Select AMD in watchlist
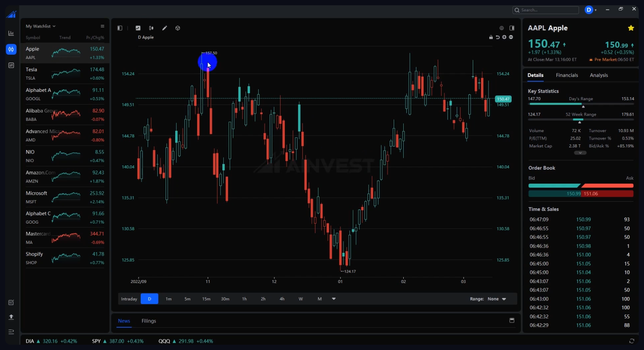644x350 pixels. 65,135
